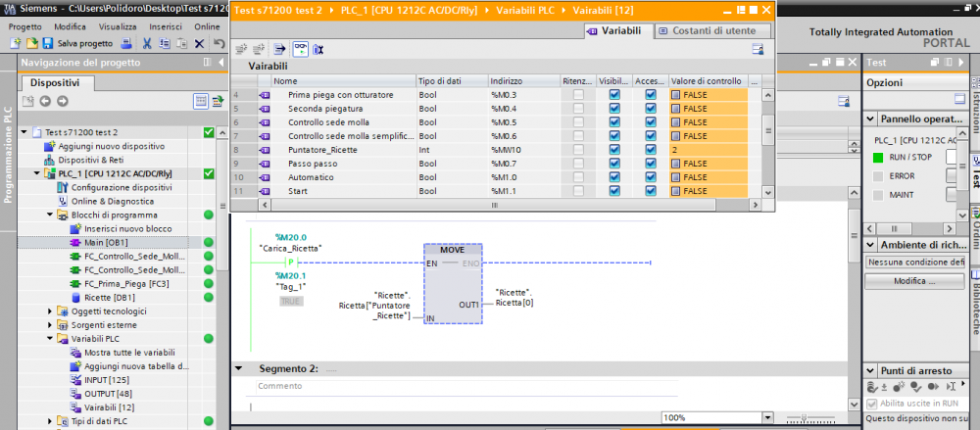Click the Commento field of Segmento 2
The width and height of the screenshot is (980, 430).
tap(466, 386)
